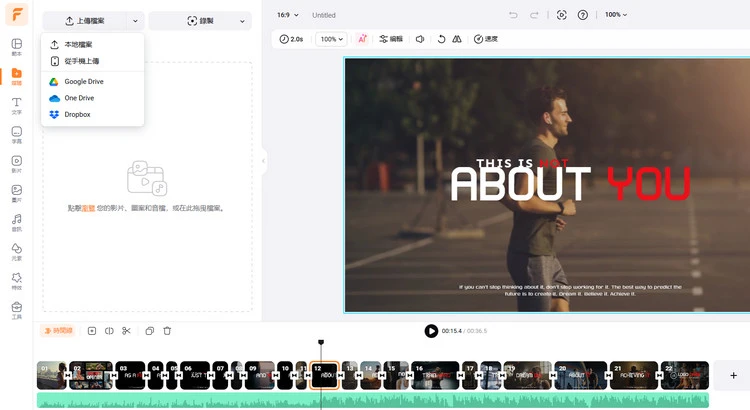The height and width of the screenshot is (410, 750).
Task: Flip the clip with mirror icon
Action: point(456,39)
